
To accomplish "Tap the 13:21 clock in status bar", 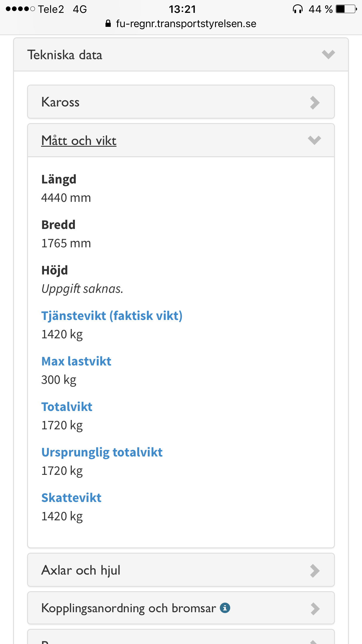I will (x=182, y=9).
